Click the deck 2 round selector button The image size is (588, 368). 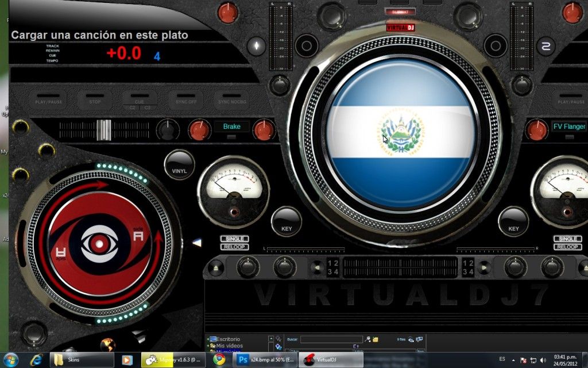tap(546, 47)
